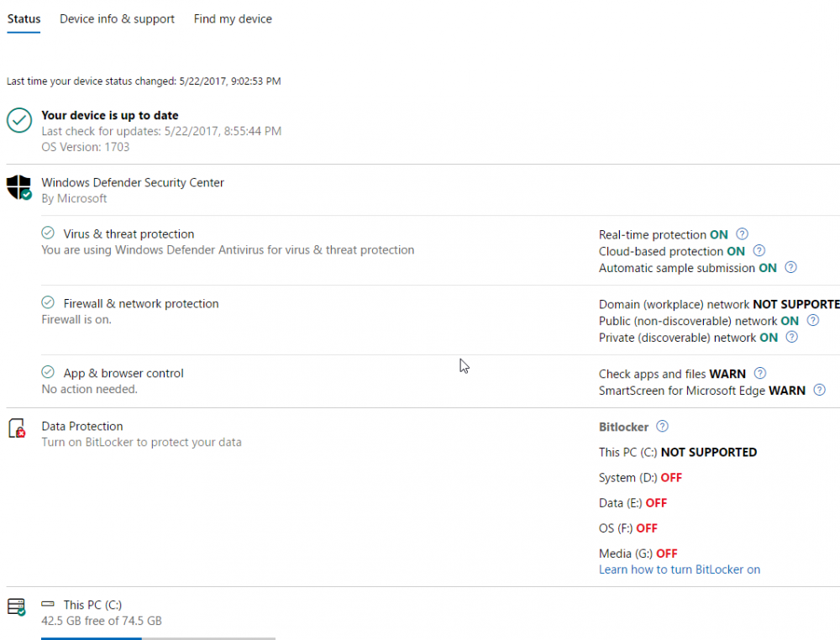Click Firewall & network protection check icon
The image size is (840, 640).
[48, 303]
